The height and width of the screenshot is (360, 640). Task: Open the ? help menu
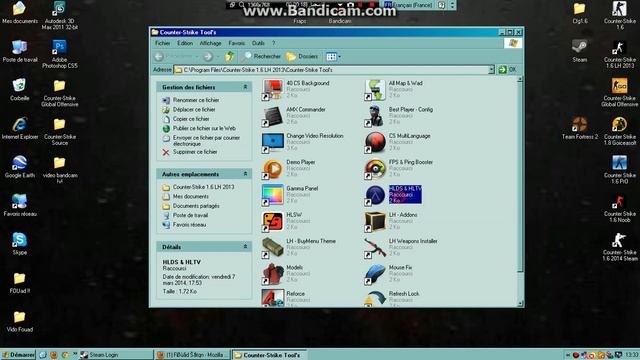tap(273, 43)
